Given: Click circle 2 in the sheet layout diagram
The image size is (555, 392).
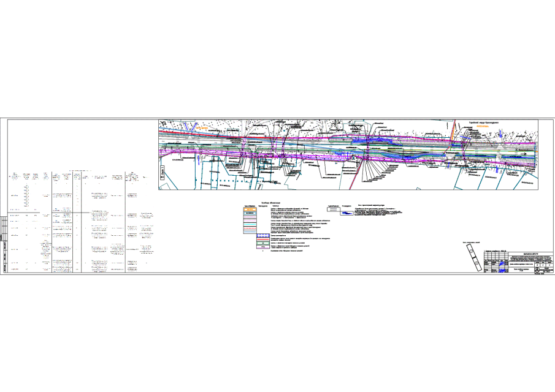Looking at the screenshot, I should pyautogui.click(x=475, y=263).
